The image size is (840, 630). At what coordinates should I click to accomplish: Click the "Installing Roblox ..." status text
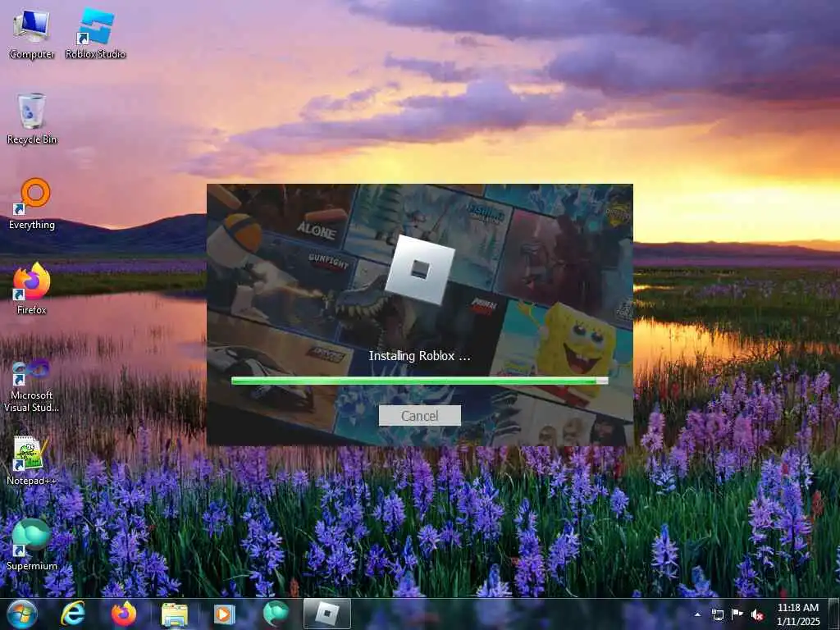(x=419, y=356)
